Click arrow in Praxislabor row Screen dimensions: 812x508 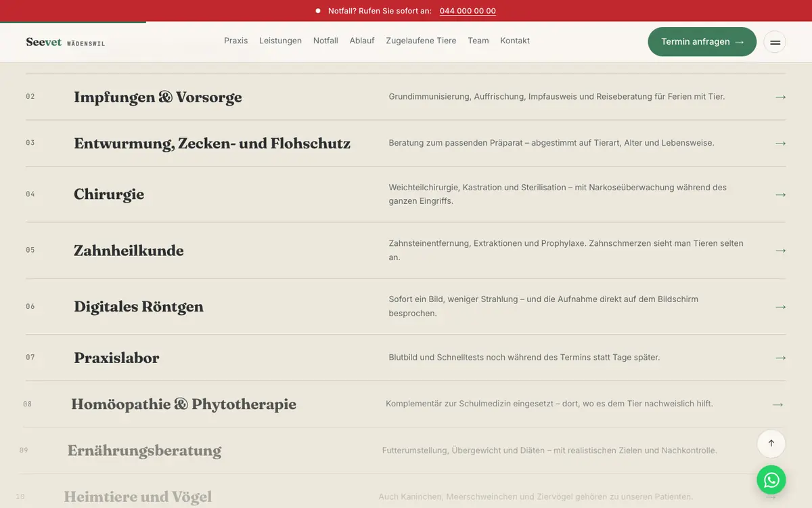pos(780,358)
